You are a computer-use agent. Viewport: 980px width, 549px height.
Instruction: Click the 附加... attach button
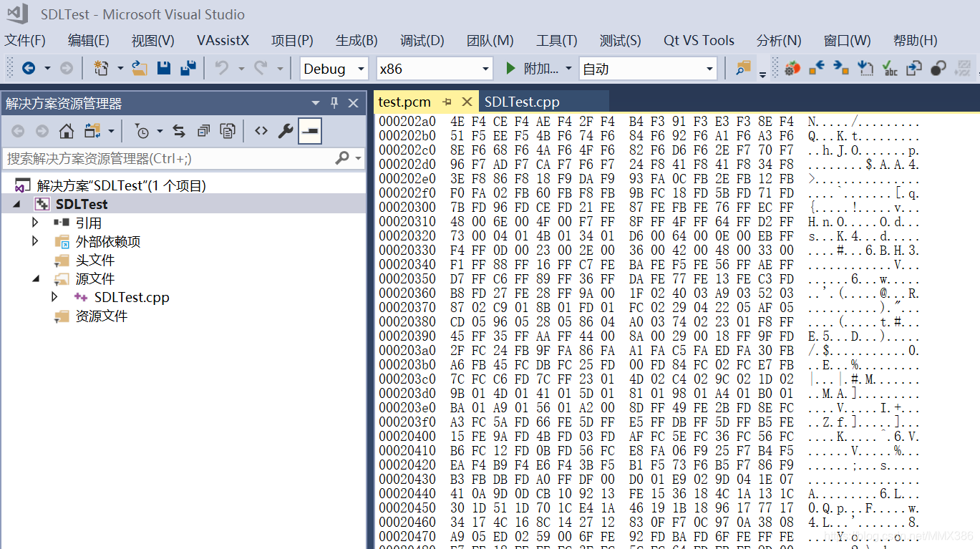(x=533, y=69)
